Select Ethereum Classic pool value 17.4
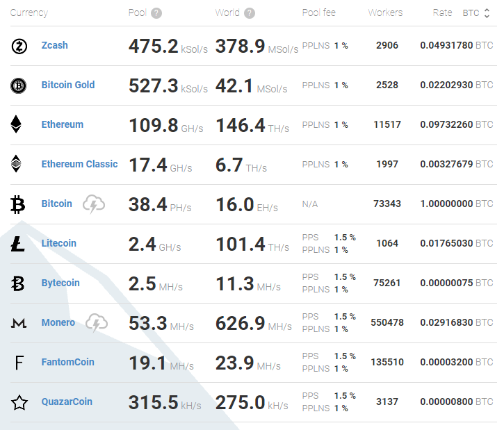Screen dimensions: 504x430 tap(148, 165)
